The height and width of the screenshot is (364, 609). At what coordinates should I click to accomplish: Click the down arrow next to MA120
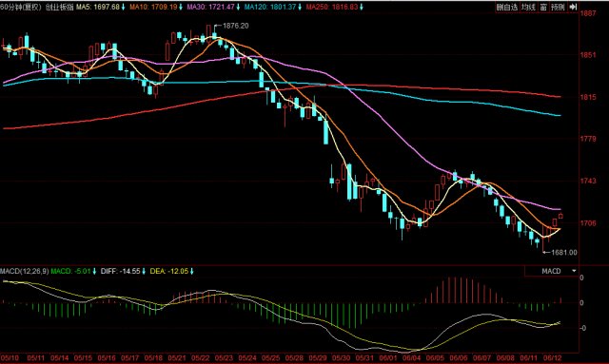point(300,7)
